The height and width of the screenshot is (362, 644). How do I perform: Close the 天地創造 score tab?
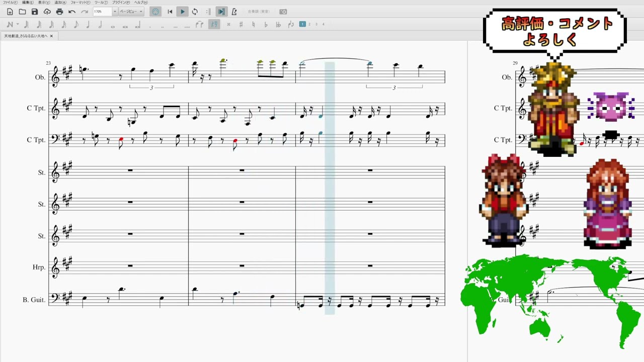click(51, 36)
